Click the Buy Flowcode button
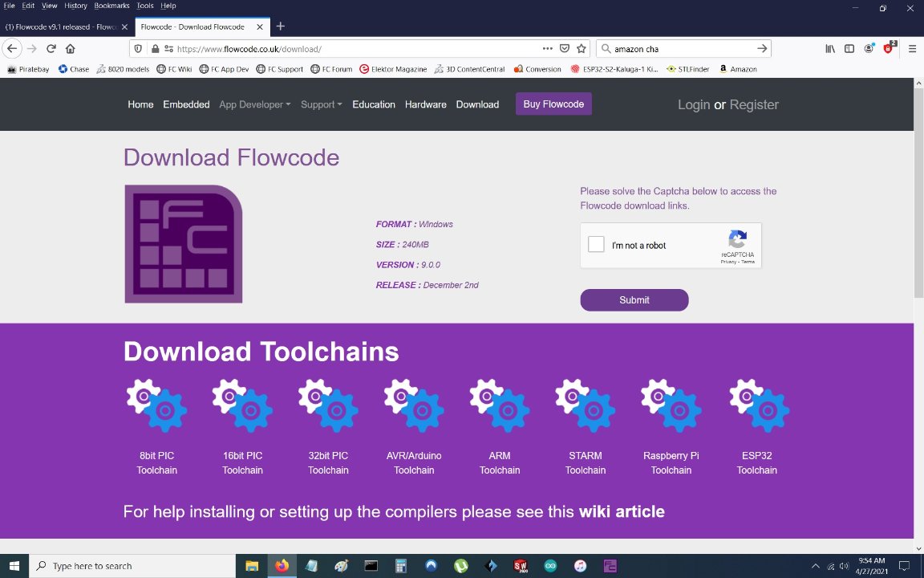The width and height of the screenshot is (924, 578). point(553,104)
